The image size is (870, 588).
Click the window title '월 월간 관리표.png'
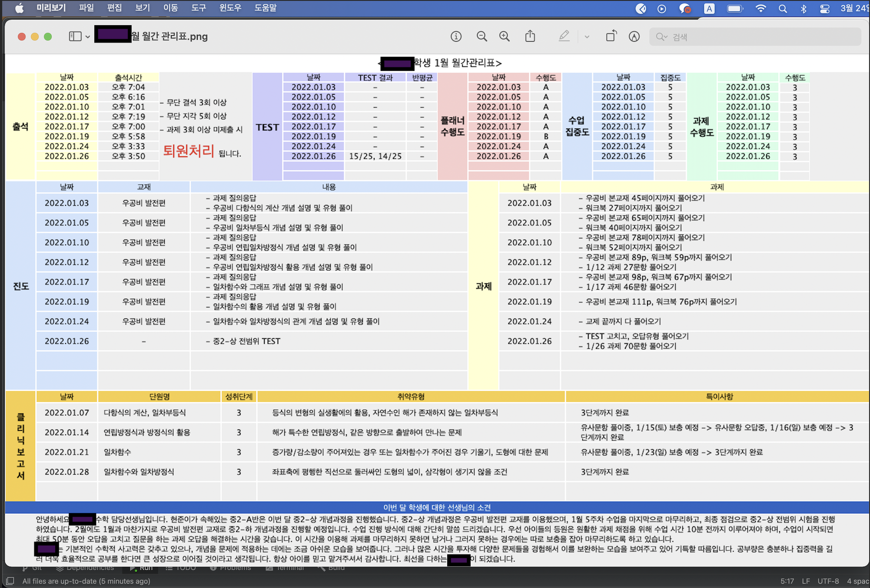click(169, 36)
